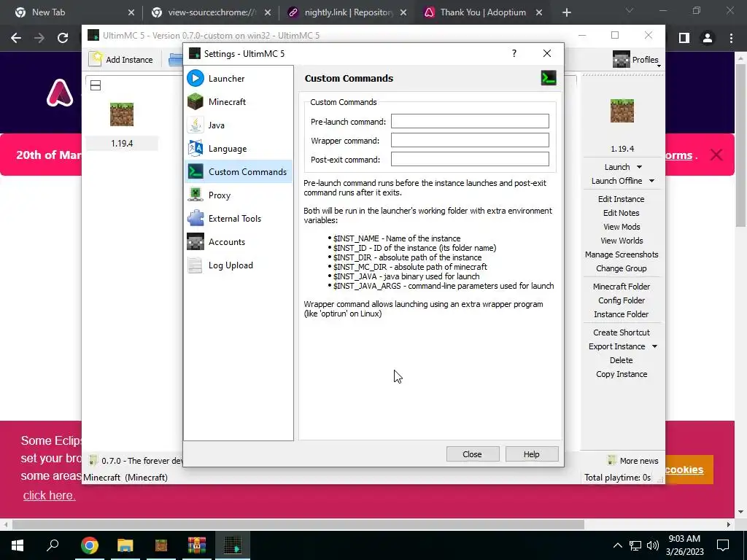The width and height of the screenshot is (747, 560).
Task: Open the Windows Start menu
Action: pyautogui.click(x=18, y=545)
